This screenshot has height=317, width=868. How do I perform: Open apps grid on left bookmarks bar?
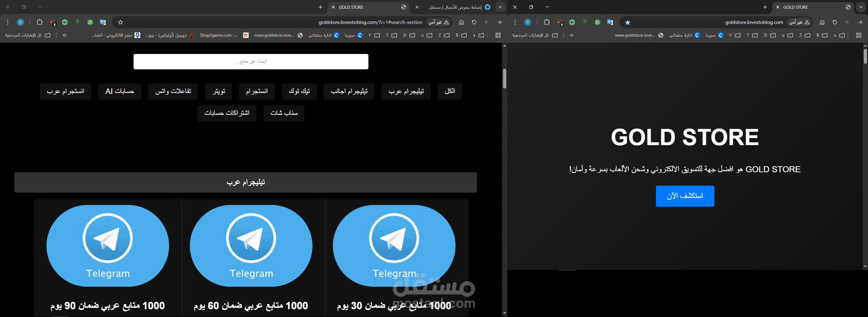(498, 35)
